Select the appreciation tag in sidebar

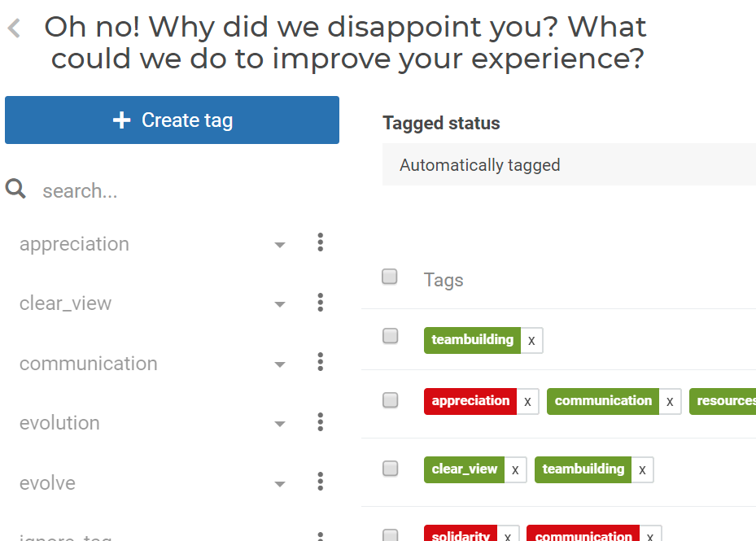(x=74, y=244)
